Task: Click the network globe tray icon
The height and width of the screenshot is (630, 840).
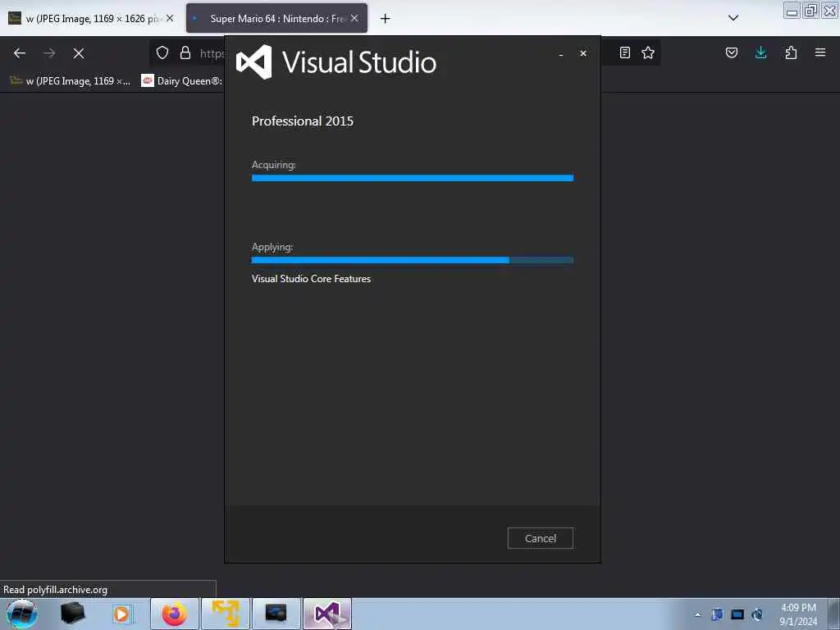Action: (757, 614)
